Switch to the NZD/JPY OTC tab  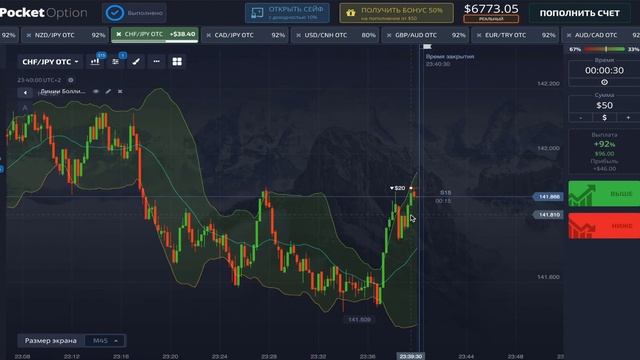click(x=65, y=35)
